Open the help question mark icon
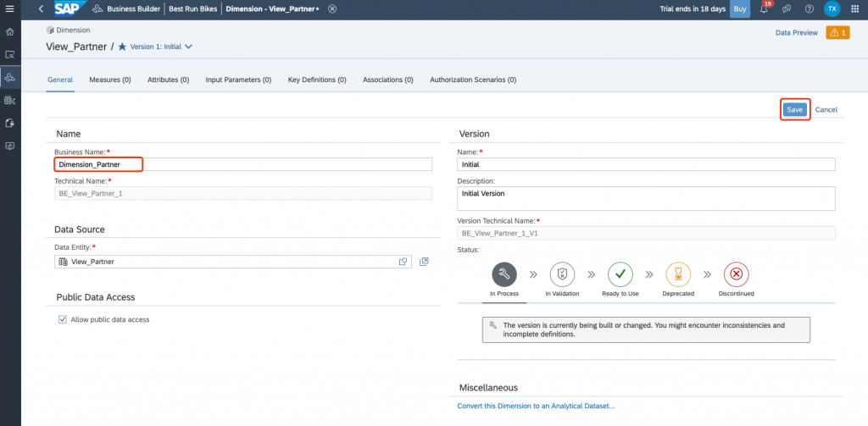The width and height of the screenshot is (868, 426). click(810, 8)
